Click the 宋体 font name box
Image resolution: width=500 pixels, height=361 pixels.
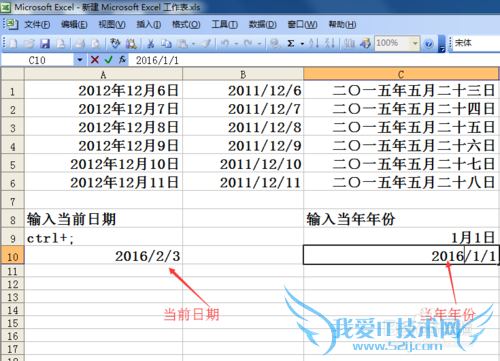(x=476, y=43)
